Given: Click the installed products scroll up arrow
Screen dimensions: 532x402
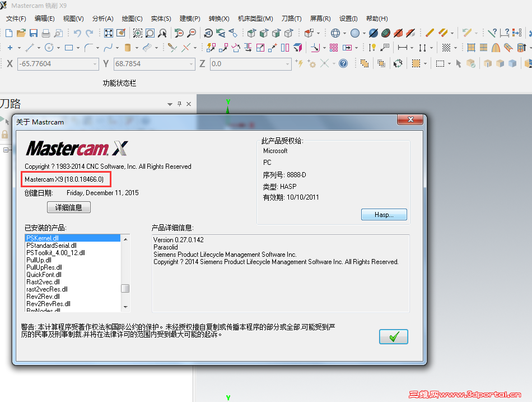Looking at the screenshot, I should pyautogui.click(x=125, y=239).
